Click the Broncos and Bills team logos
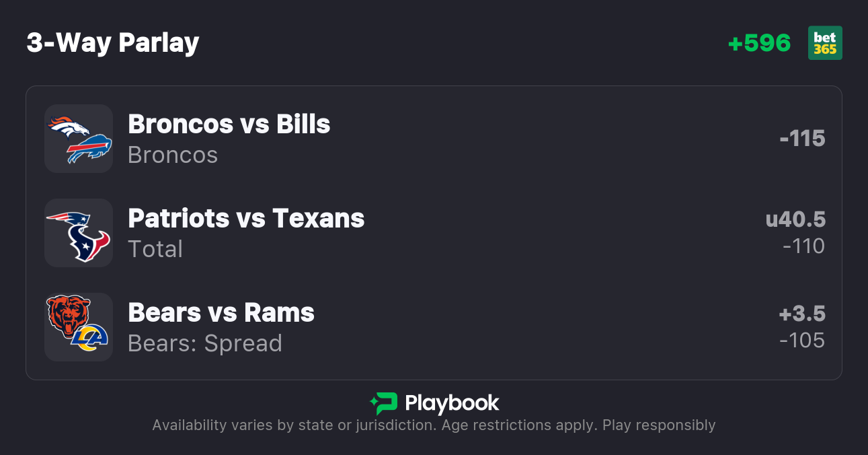The image size is (868, 455). 79,139
